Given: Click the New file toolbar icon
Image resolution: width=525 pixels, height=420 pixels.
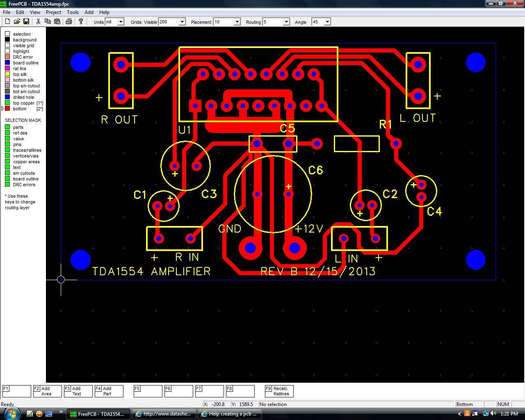Looking at the screenshot, I should point(7,21).
